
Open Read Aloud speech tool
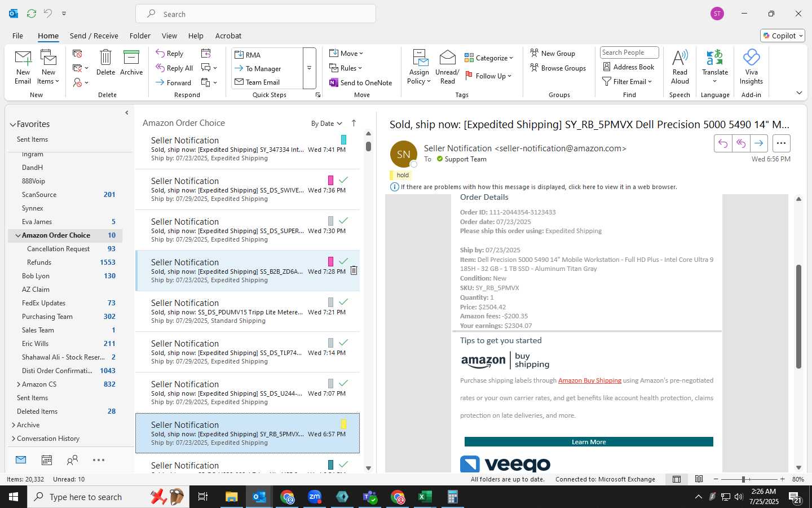click(x=679, y=67)
